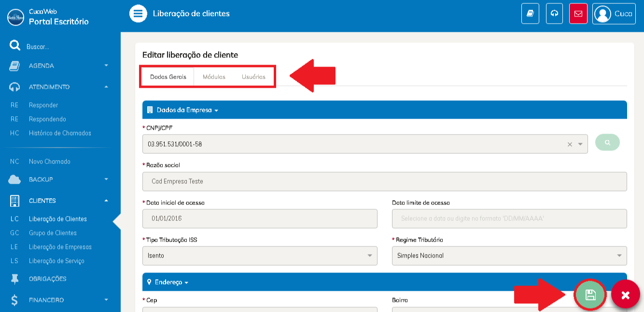Expand the FINANCEIRO sidebar menu

(106, 300)
